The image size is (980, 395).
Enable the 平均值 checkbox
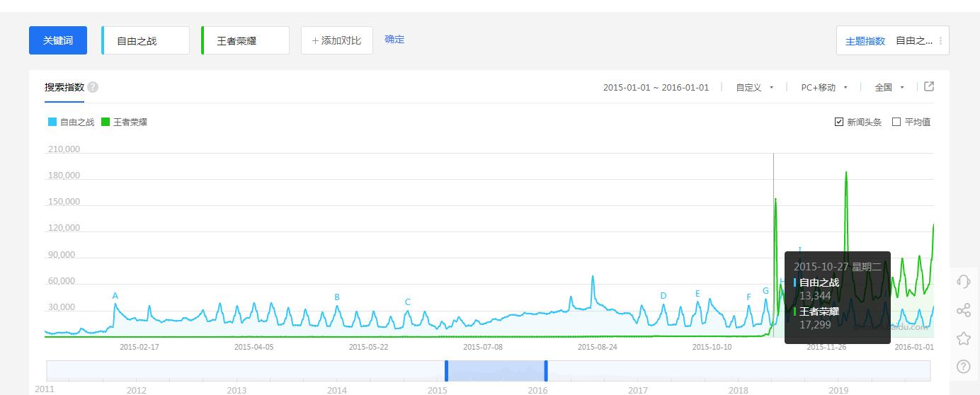tap(896, 122)
